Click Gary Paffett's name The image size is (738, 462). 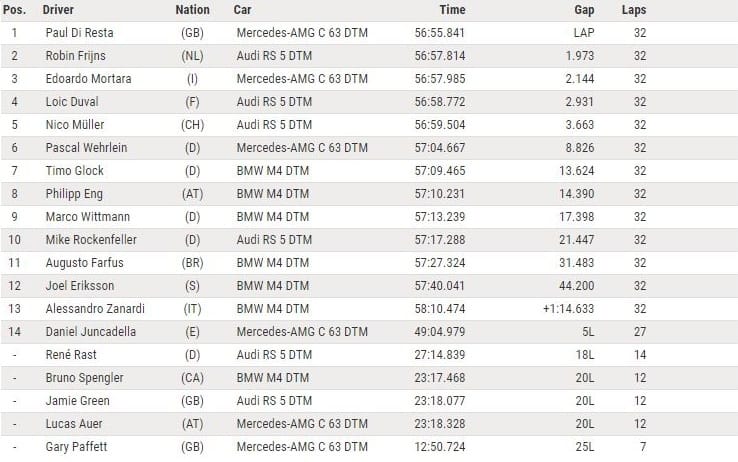pyautogui.click(x=76, y=446)
